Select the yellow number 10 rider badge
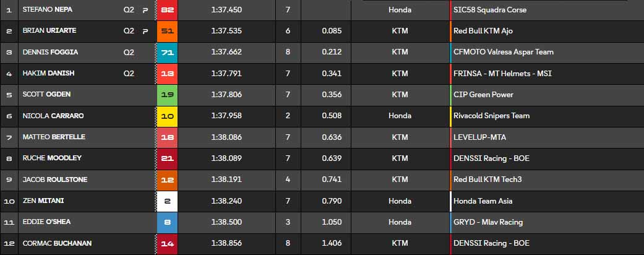Image resolution: width=644 pixels, height=255 pixels. (167, 116)
